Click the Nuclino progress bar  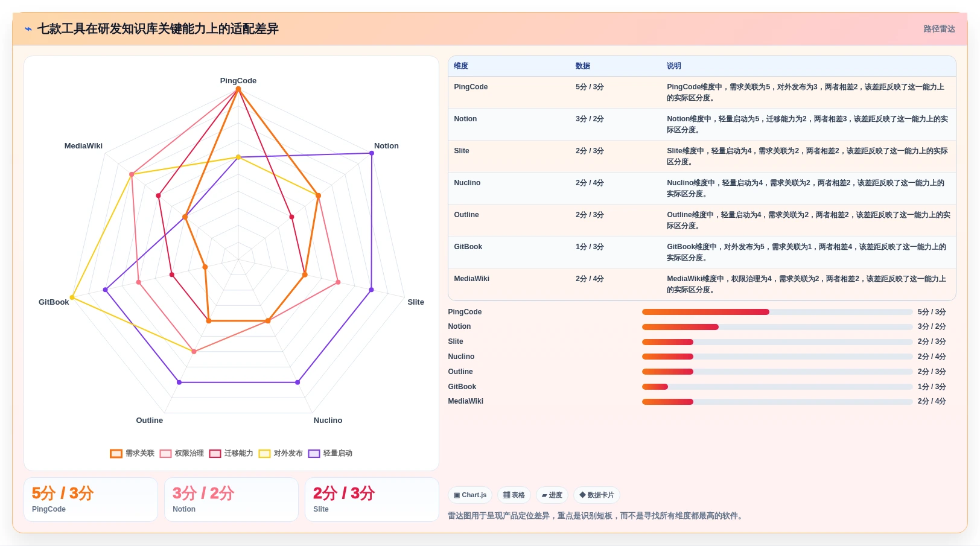pyautogui.click(x=777, y=357)
